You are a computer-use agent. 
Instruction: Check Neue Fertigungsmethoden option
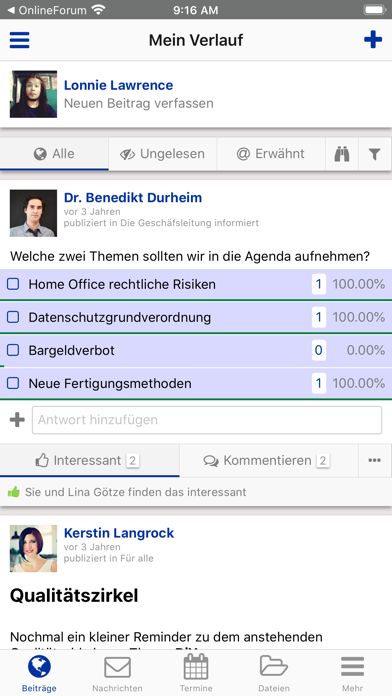pos(13,383)
